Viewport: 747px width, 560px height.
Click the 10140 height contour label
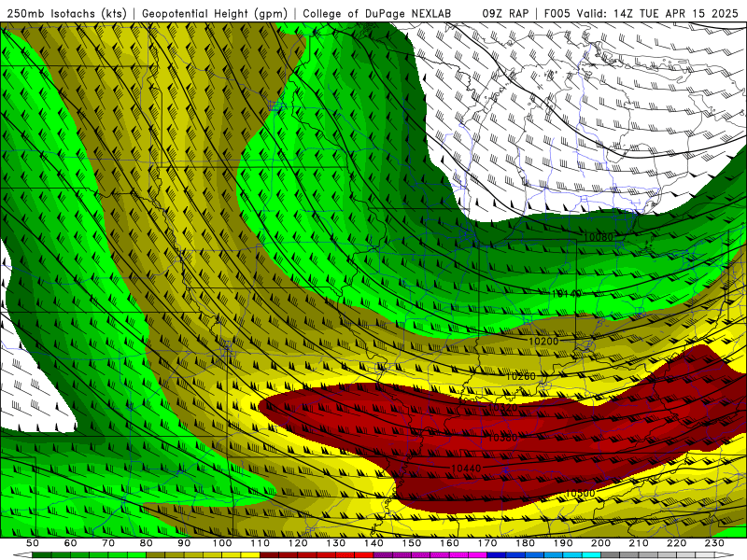tap(566, 294)
